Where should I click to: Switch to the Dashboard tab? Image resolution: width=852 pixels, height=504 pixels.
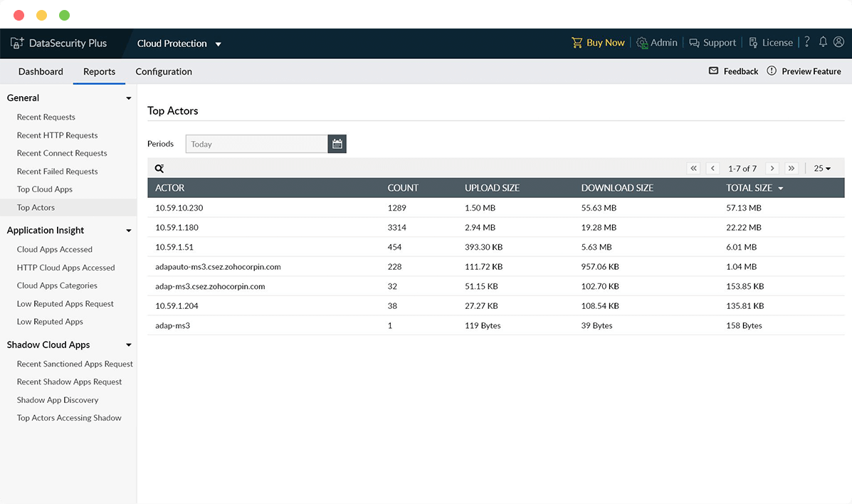click(x=41, y=71)
